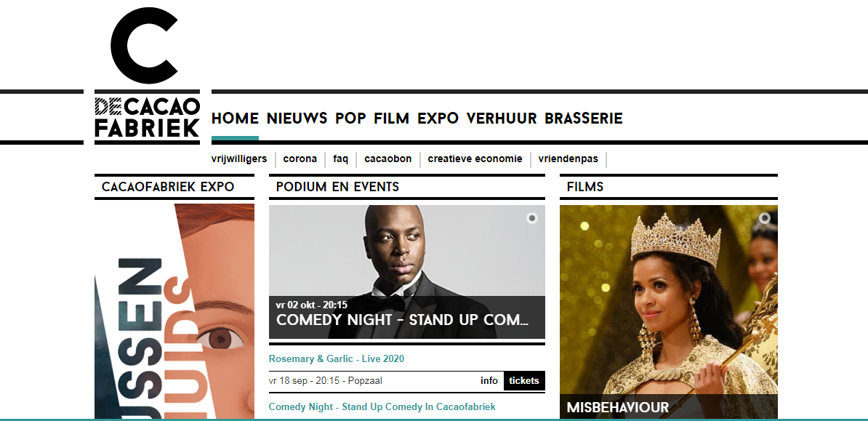Open the vrijwilligers submenu link

pyautogui.click(x=239, y=159)
